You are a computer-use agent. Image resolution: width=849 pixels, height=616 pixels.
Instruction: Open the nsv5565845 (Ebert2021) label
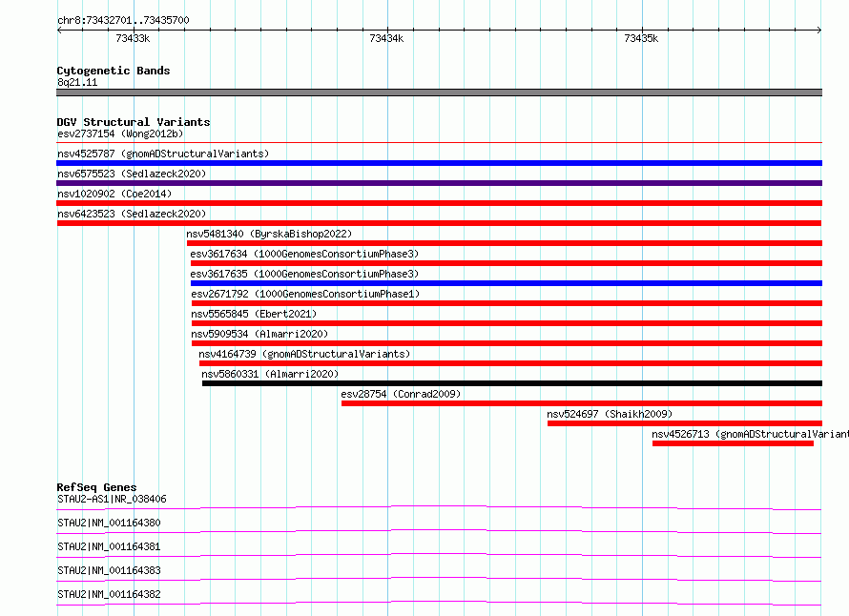pos(254,314)
